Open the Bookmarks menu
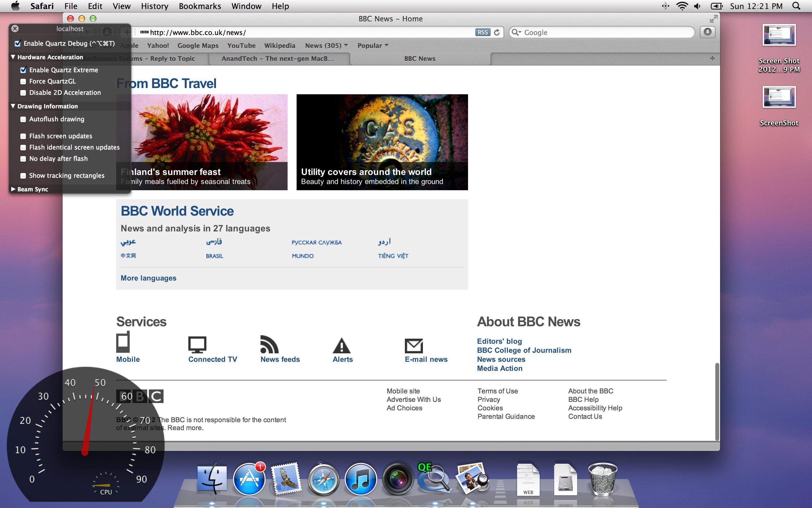The width and height of the screenshot is (812, 508). pyautogui.click(x=200, y=6)
